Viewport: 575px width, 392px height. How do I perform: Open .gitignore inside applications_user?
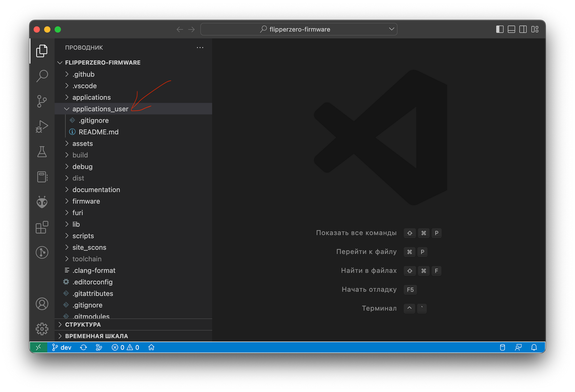pos(133,120)
